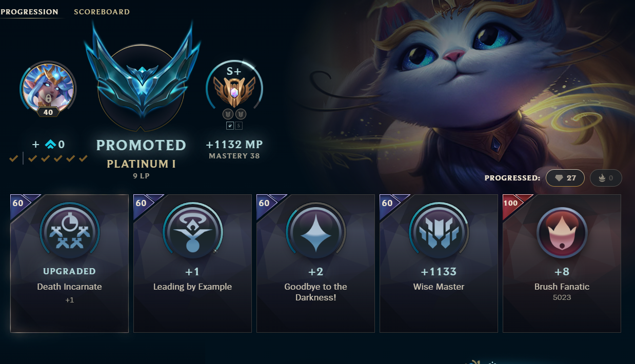
Task: Open the Scoreboard tab
Action: coord(102,12)
